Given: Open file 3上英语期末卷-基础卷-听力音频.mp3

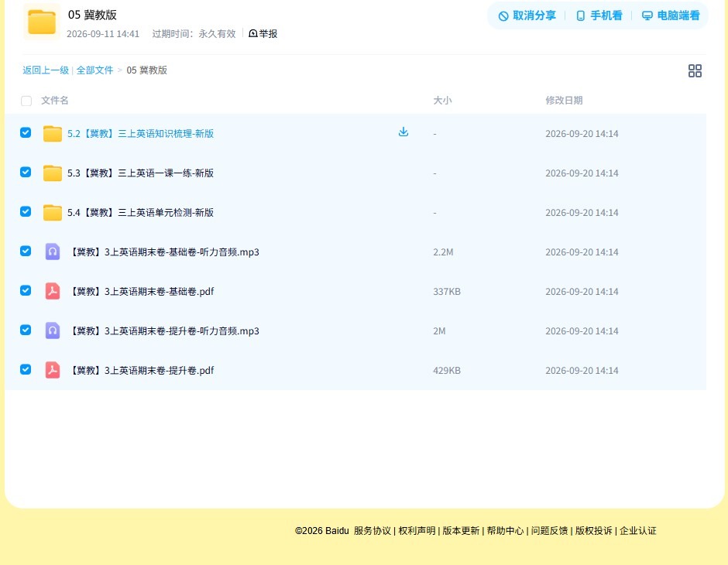Looking at the screenshot, I should [x=164, y=252].
